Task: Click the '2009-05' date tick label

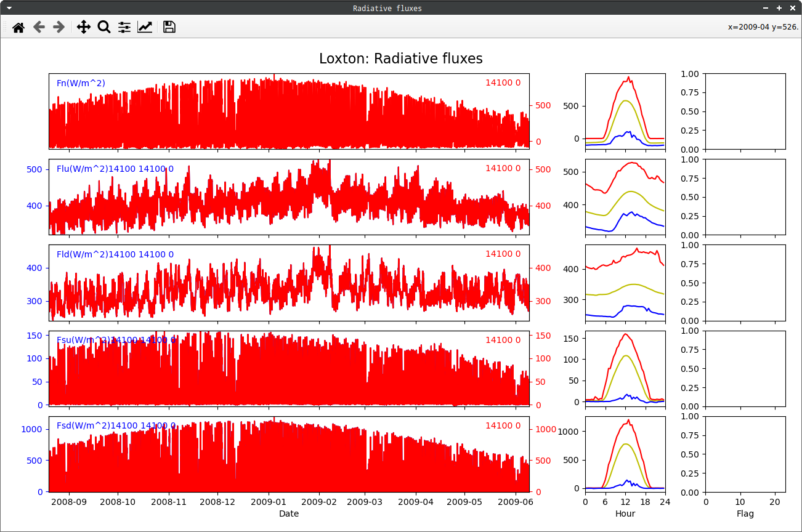Action: pyautogui.click(x=465, y=502)
